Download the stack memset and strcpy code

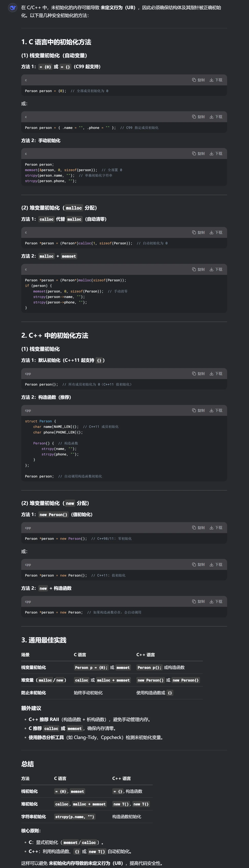coord(216,153)
